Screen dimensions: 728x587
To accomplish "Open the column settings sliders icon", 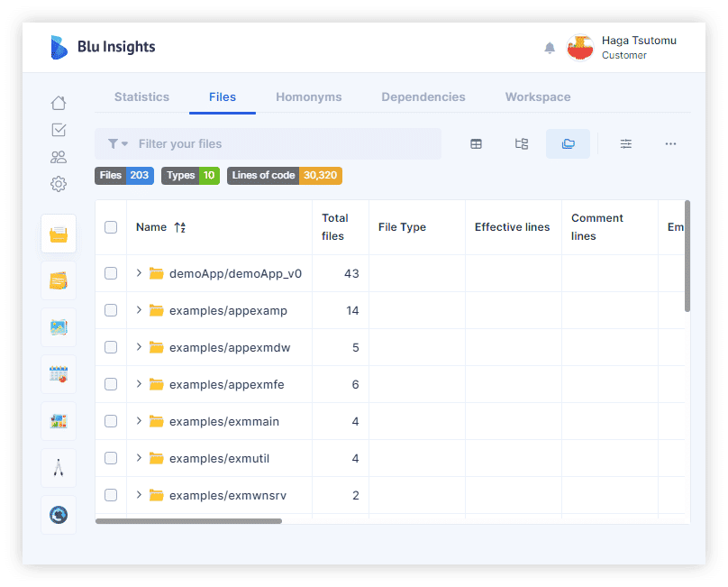I will [x=626, y=144].
